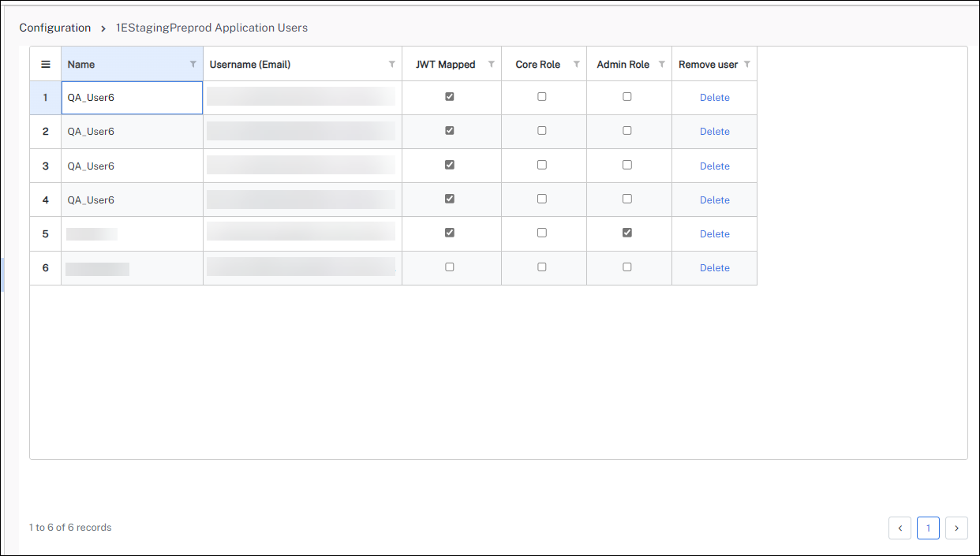Select row number 5 header
Viewport: 980px width, 556px height.
coord(46,234)
